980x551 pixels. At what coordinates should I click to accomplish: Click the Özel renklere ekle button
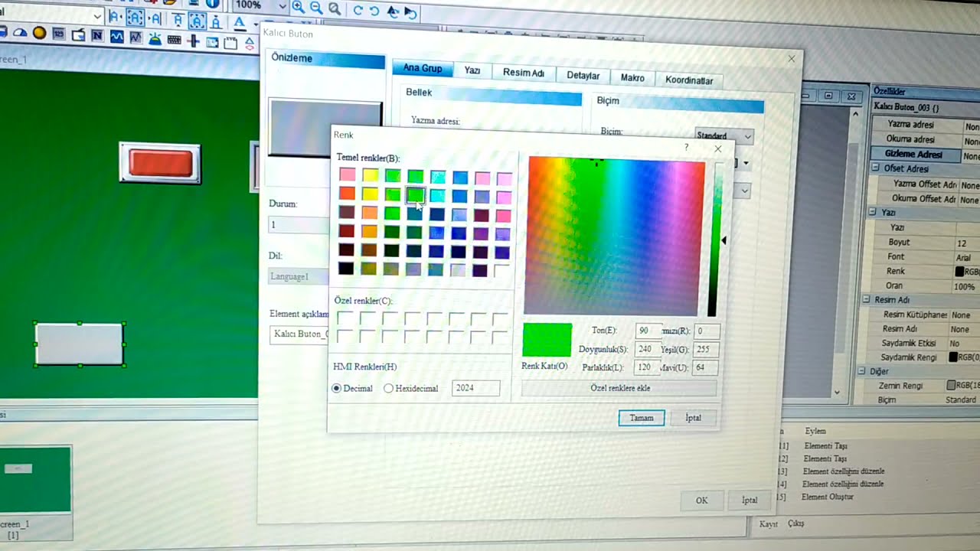(619, 388)
